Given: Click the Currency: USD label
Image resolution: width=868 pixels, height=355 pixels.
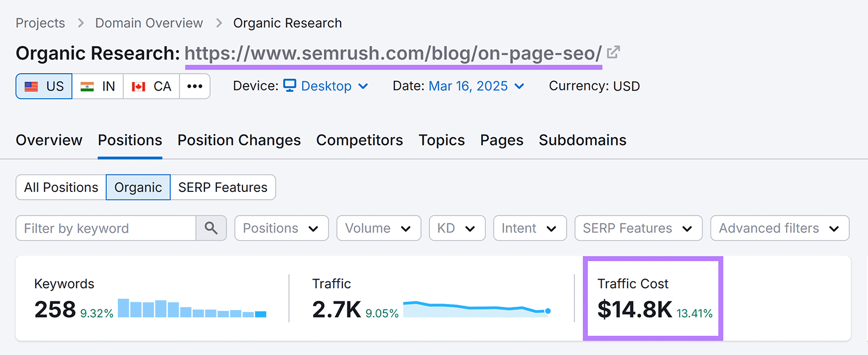Looking at the screenshot, I should click(x=595, y=86).
